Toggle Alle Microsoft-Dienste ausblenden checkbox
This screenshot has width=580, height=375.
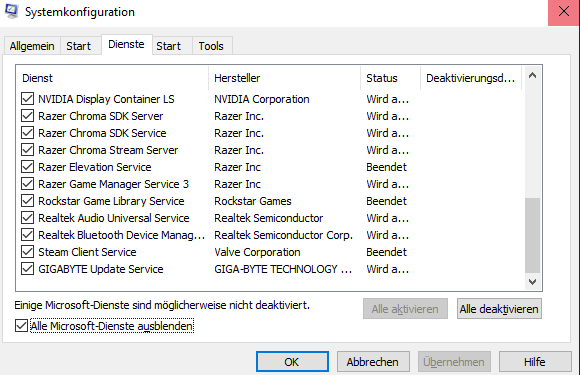(21, 326)
